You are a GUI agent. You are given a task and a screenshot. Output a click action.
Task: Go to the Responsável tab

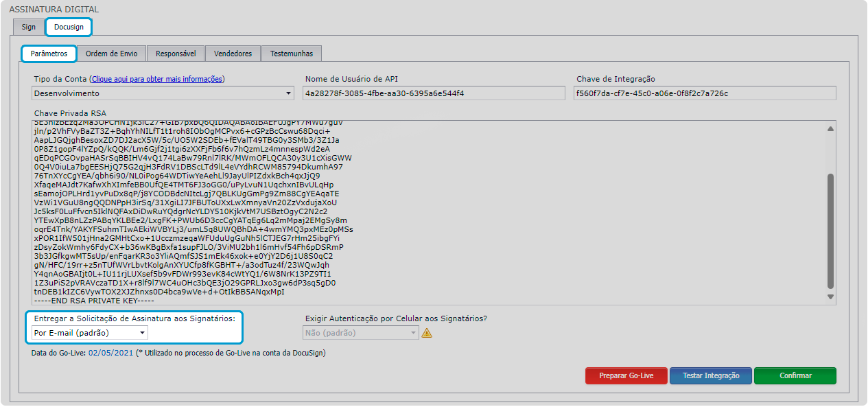(176, 54)
